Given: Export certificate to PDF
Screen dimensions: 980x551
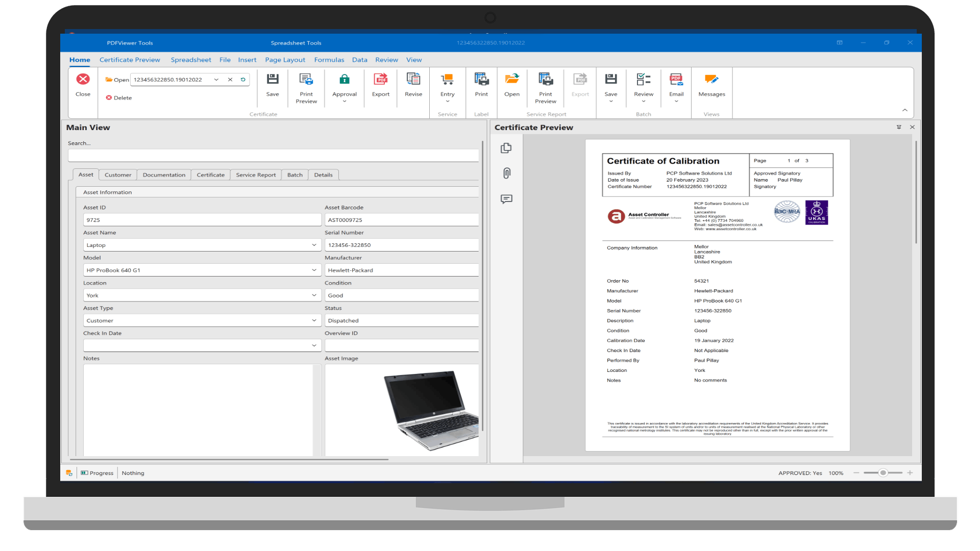Looking at the screenshot, I should (380, 80).
